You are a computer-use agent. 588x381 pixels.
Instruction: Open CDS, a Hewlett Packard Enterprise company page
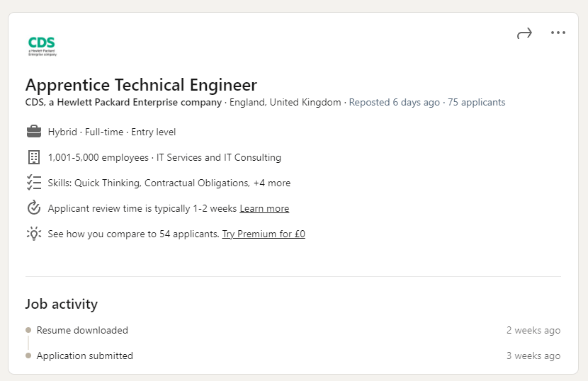point(123,102)
